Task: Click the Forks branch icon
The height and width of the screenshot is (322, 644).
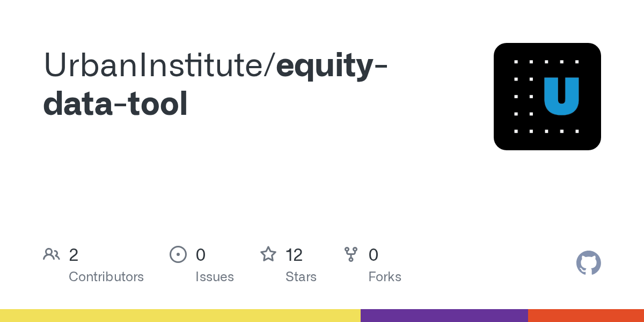Action: (351, 254)
